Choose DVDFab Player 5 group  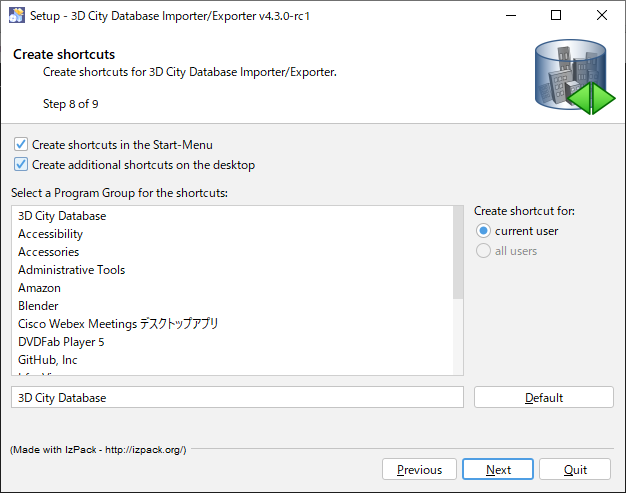click(232, 342)
